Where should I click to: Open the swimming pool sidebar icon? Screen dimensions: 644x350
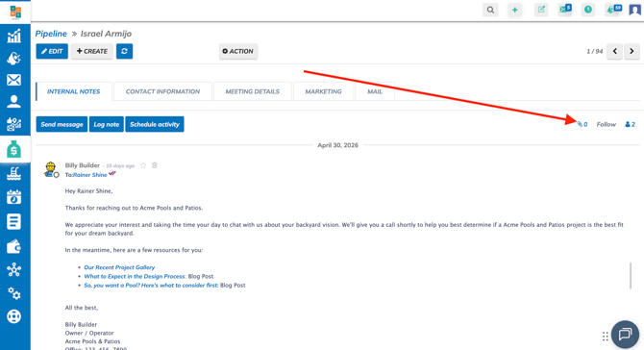click(14, 174)
